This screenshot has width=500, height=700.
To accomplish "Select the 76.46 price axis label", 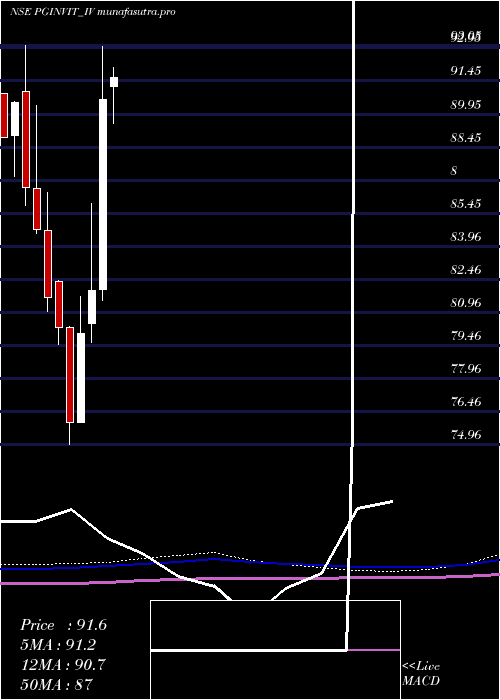I will tap(466, 402).
